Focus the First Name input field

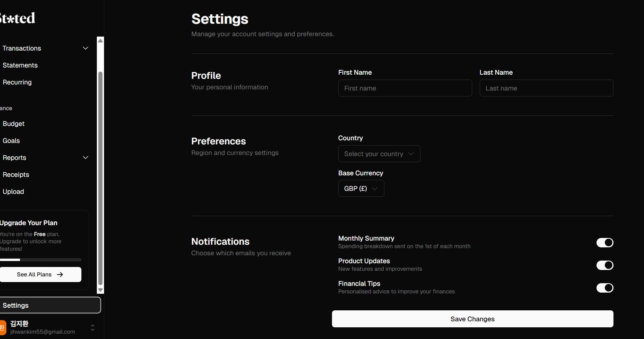pyautogui.click(x=405, y=88)
